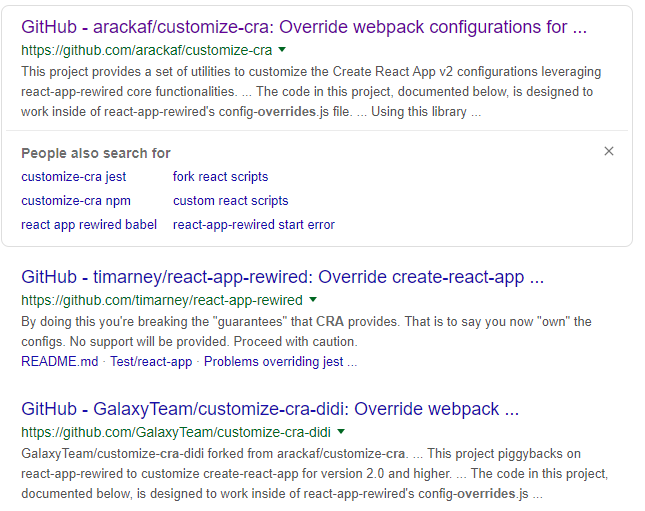Click the People also search for heading
The width and height of the screenshot is (645, 511).
tap(96, 153)
